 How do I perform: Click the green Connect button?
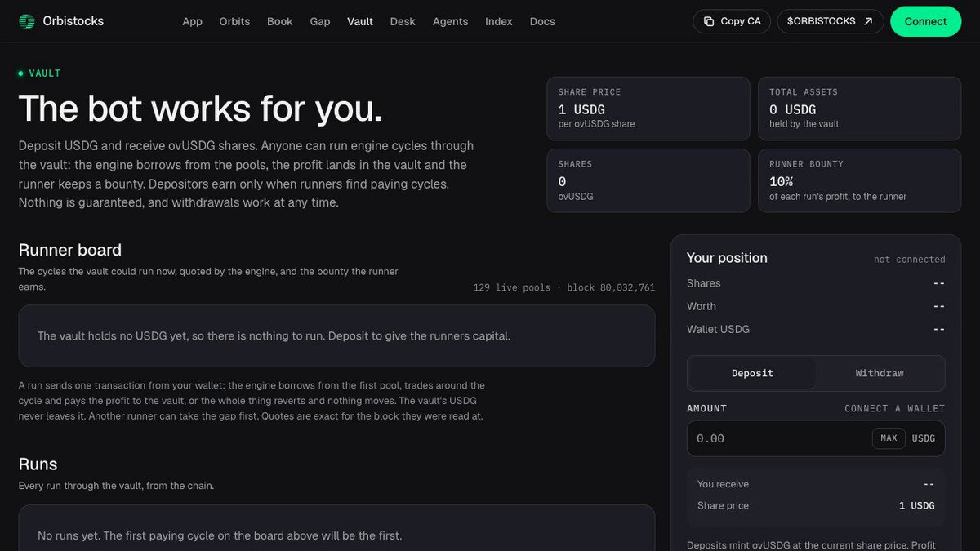click(x=926, y=21)
